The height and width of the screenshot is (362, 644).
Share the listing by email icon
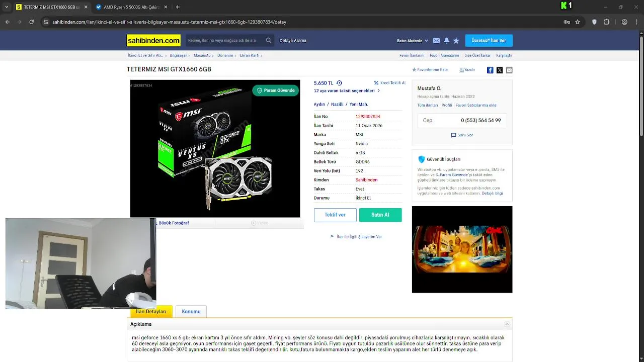click(509, 70)
